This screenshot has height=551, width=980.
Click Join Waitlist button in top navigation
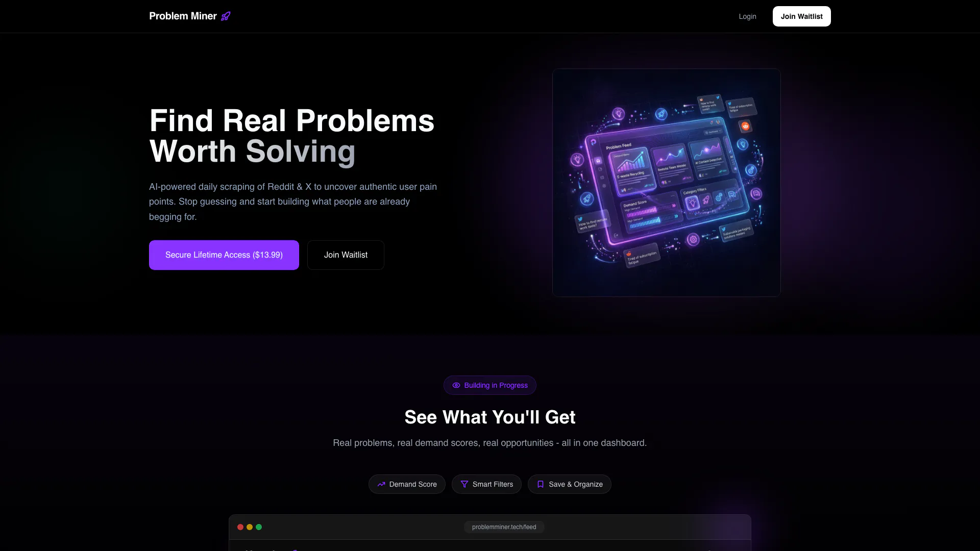[801, 16]
